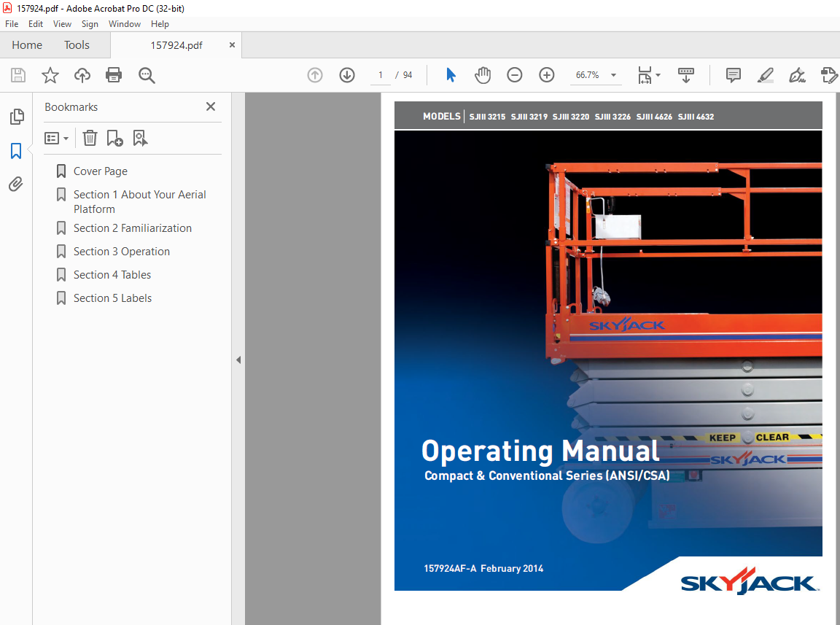Viewport: 840px width, 625px height.
Task: Open the Edit menu
Action: 35,24
